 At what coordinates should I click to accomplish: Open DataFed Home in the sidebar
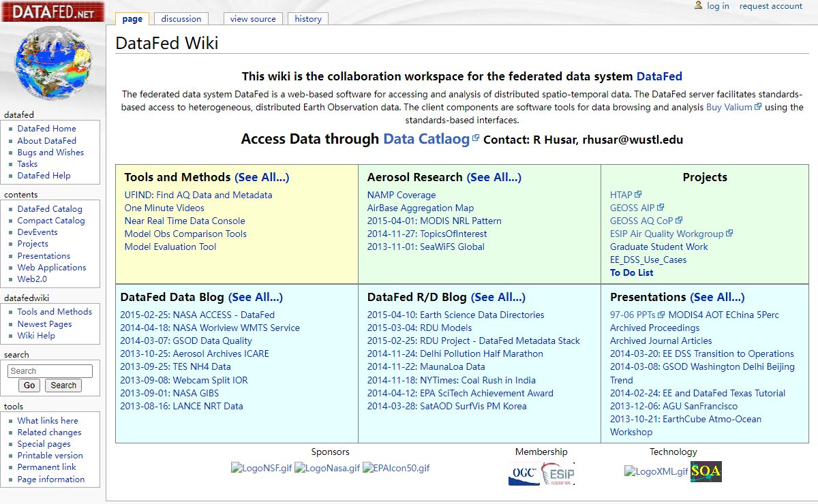[46, 129]
